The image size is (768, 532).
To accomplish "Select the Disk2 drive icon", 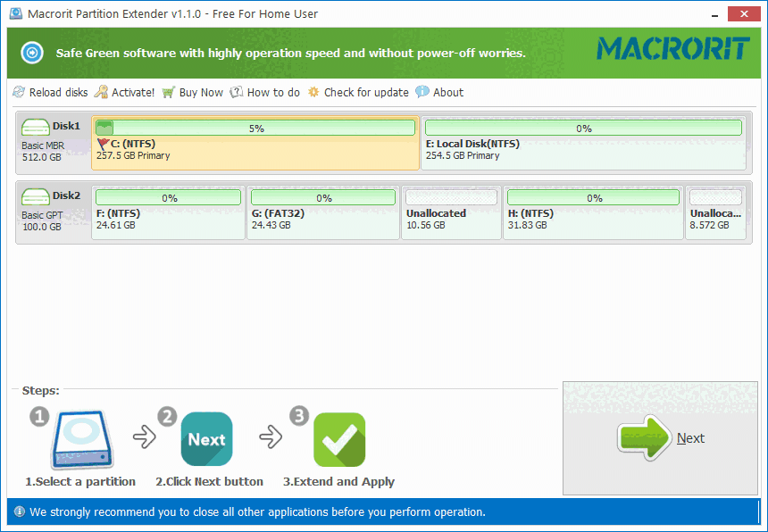I will (36, 196).
